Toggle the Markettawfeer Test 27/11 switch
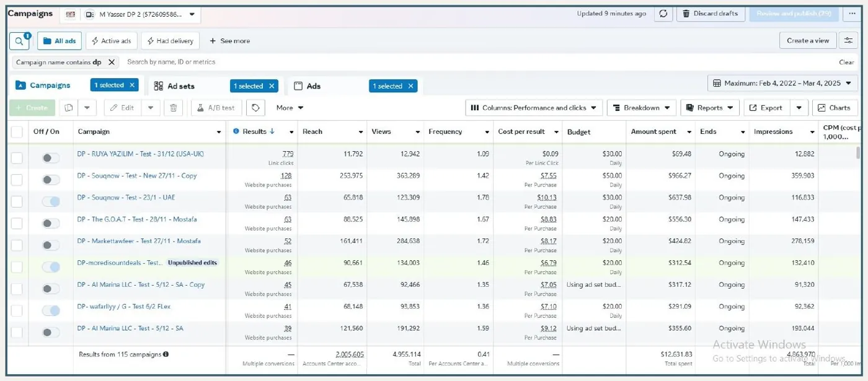Viewport: 868px width, 381px height. tap(51, 245)
